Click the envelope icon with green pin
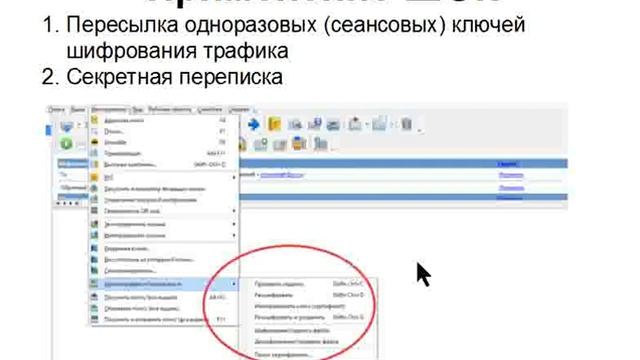The width and height of the screenshot is (640, 360). (x=260, y=144)
